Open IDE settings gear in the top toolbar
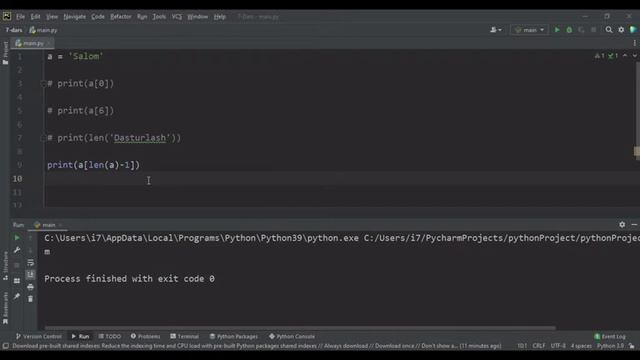640x360 pixels. (621, 30)
